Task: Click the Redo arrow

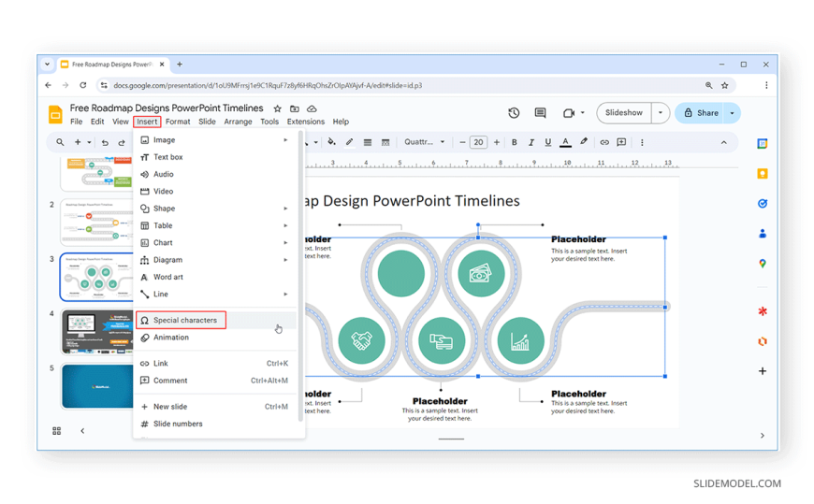Action: tap(122, 142)
